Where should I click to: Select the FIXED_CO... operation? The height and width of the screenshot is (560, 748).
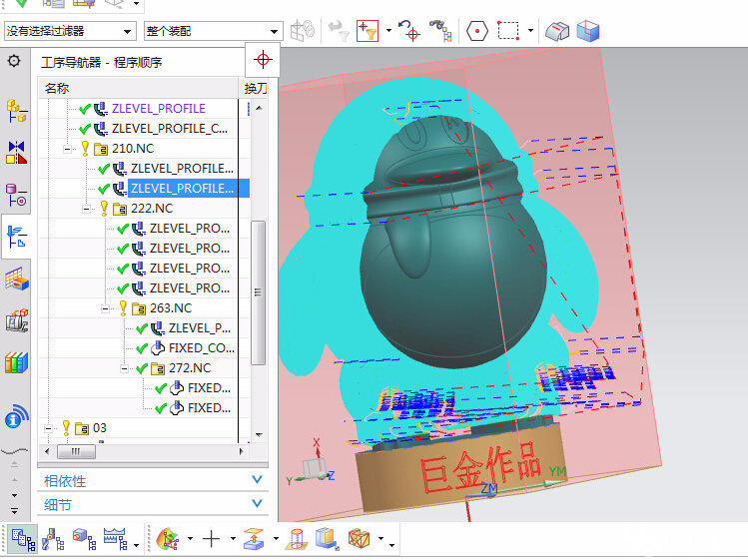point(202,348)
